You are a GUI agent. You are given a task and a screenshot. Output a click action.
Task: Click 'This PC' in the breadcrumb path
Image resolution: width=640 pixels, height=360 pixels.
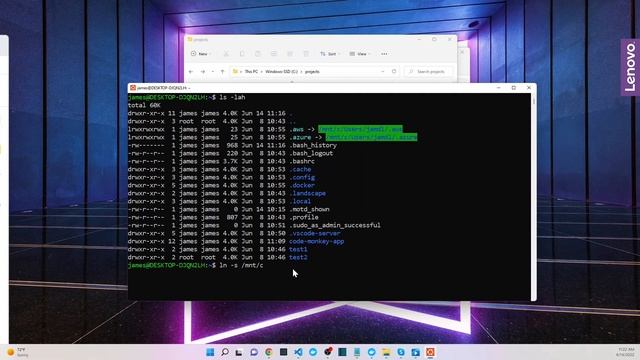pyautogui.click(x=251, y=71)
